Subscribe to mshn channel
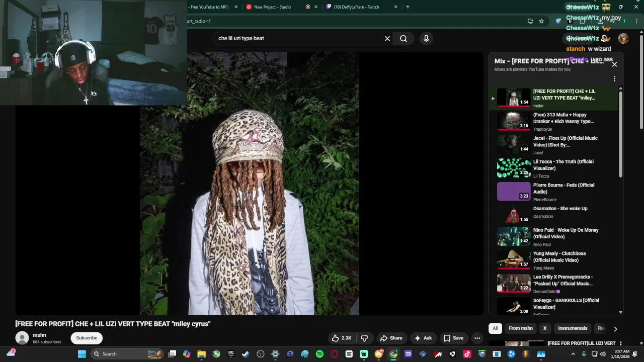This screenshot has height=362, width=644. pos(87,338)
